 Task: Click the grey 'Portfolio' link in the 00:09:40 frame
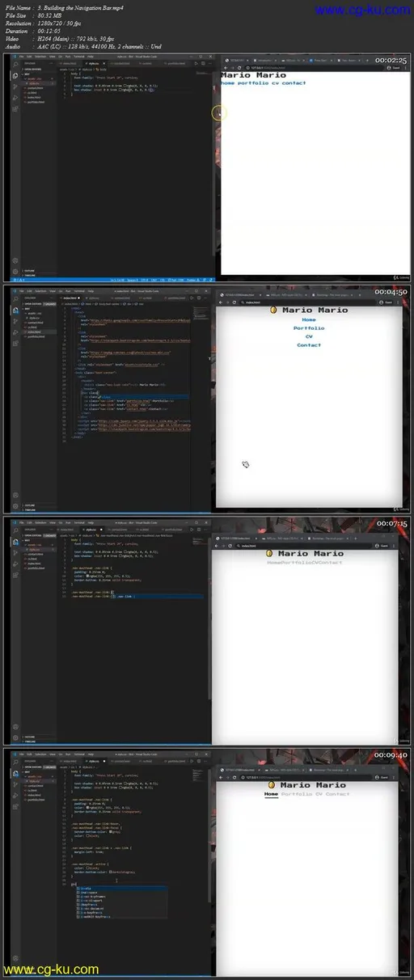297,794
